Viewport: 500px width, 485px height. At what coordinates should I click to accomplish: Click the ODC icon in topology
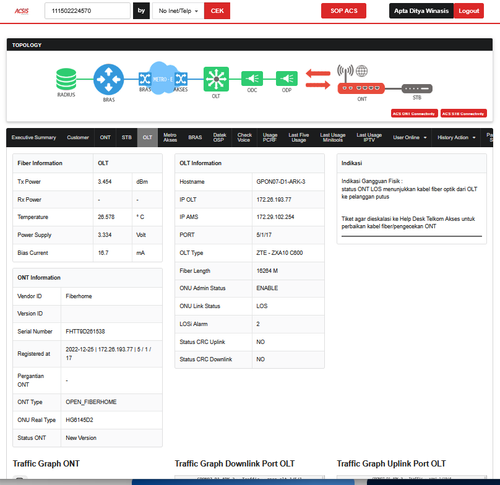[252, 79]
